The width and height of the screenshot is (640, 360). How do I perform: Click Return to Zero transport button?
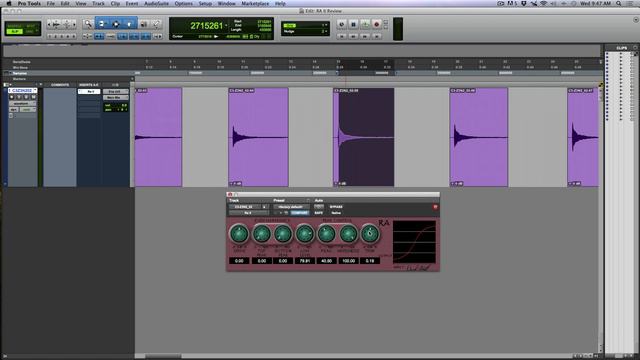pos(342,36)
